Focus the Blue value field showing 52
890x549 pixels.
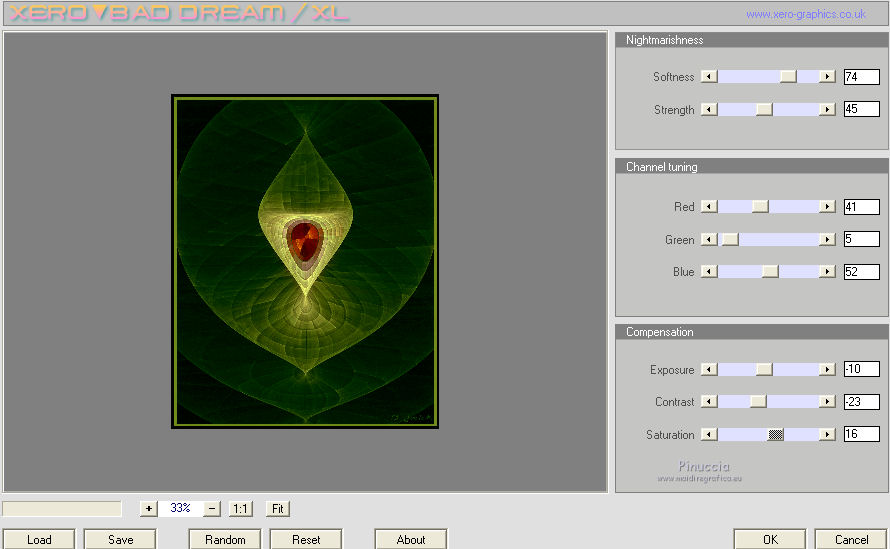point(862,271)
